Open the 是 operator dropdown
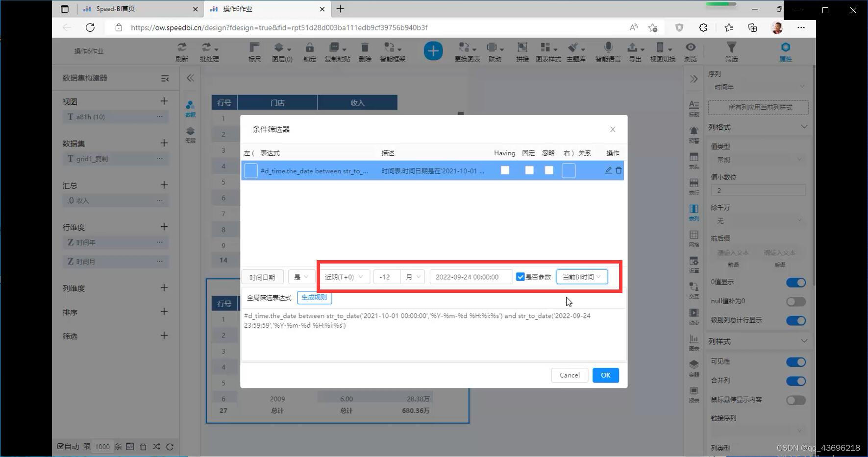This screenshot has height=457, width=868. (x=301, y=277)
